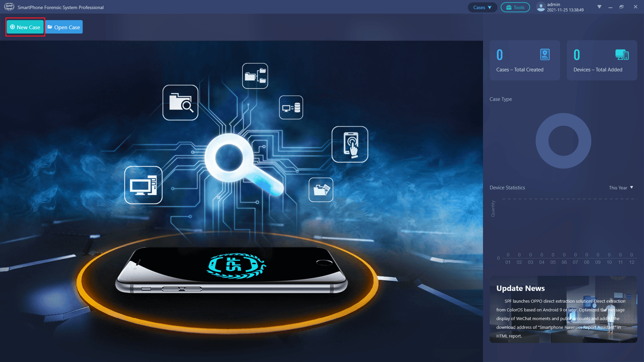The image size is (644, 362).
Task: Select the folder tree structure icon tile
Action: [x=255, y=76]
